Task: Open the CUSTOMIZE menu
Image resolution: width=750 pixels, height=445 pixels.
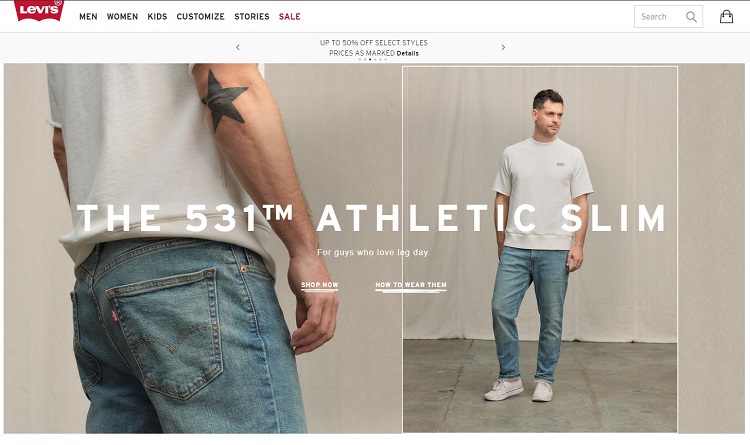Action: [200, 17]
